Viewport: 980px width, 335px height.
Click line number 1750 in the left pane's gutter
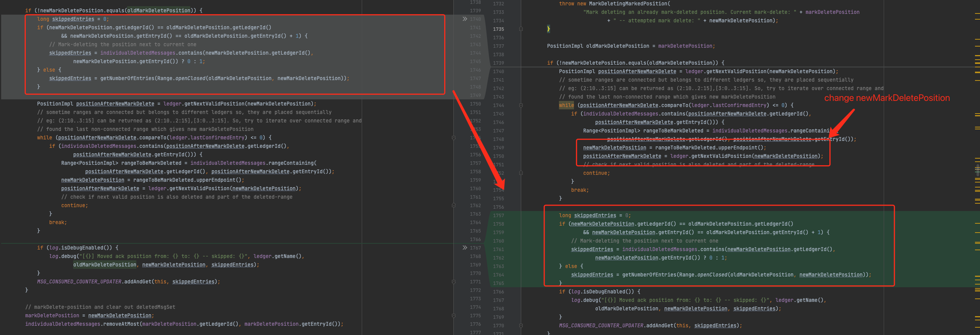[x=475, y=104]
